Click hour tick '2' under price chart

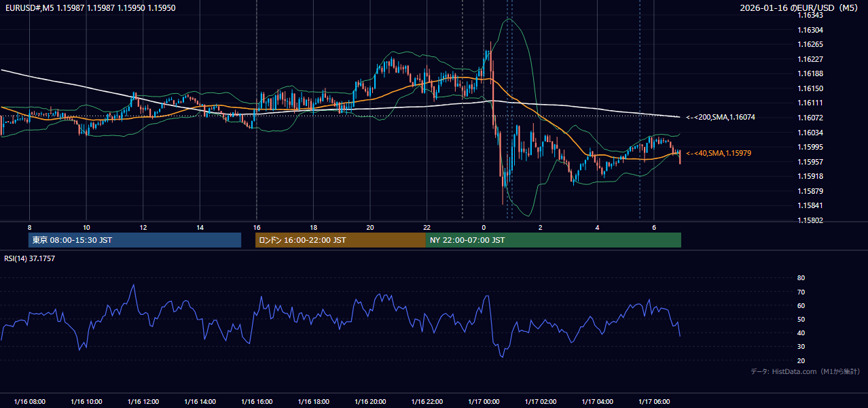[x=540, y=227]
